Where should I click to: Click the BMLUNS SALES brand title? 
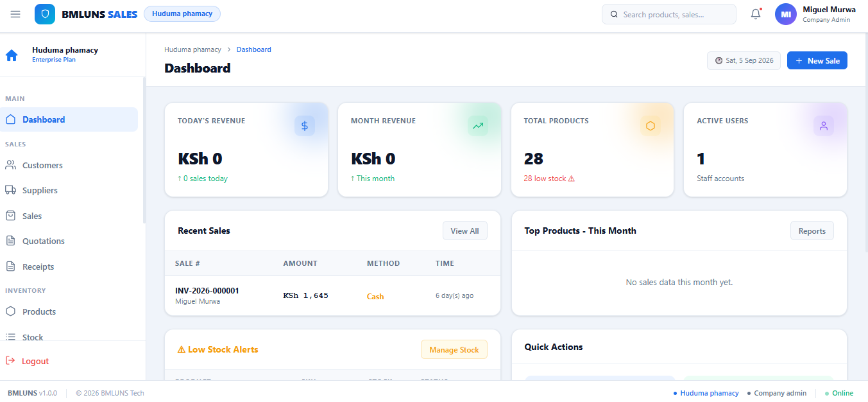(99, 14)
